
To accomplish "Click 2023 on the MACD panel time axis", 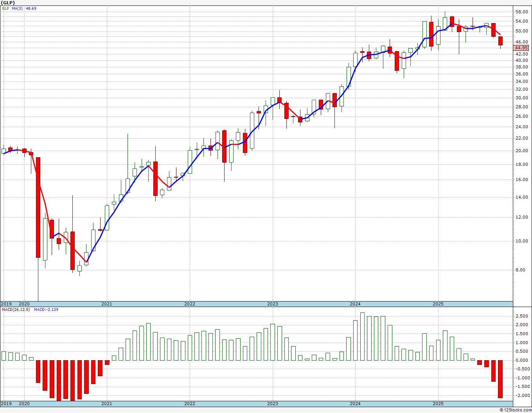I will (x=273, y=404).
